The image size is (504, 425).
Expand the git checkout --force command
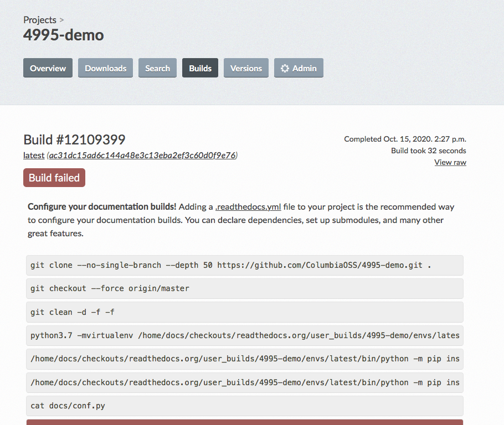tap(245, 288)
